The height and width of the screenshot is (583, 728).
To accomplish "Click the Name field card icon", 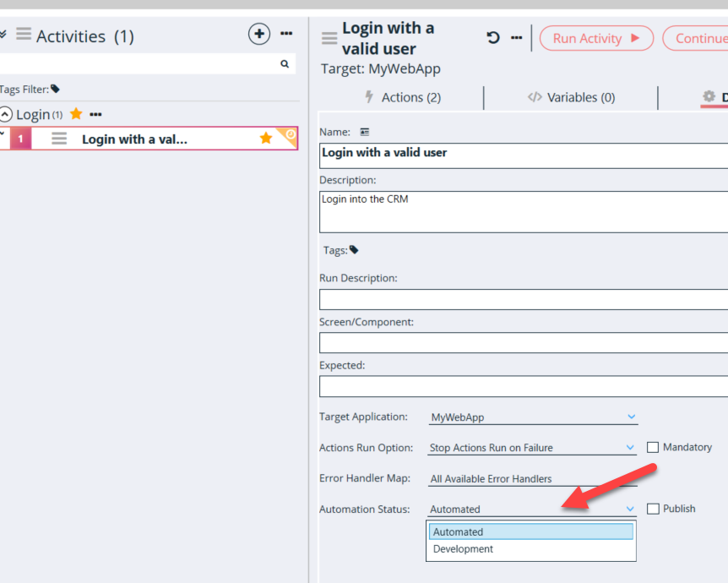I will 365,132.
